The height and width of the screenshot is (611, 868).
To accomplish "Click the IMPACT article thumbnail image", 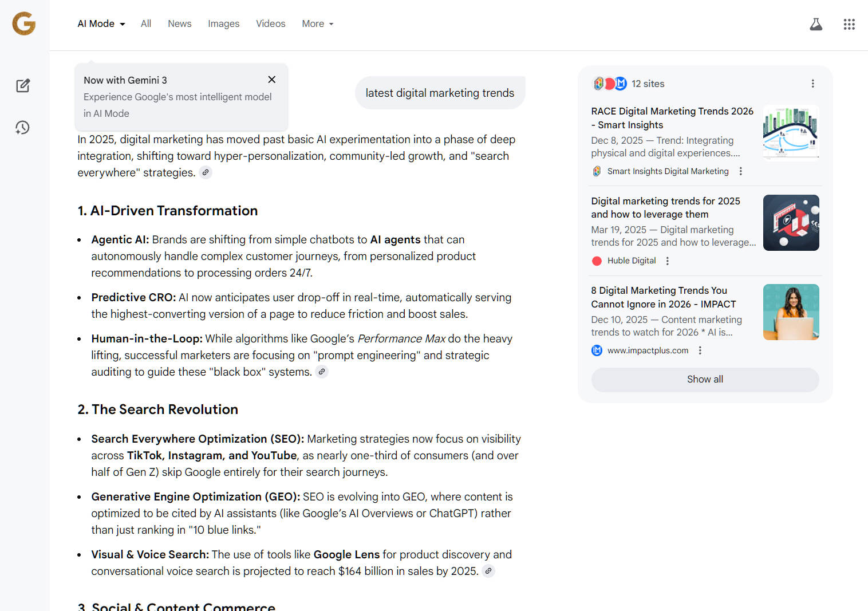I will tap(791, 312).
